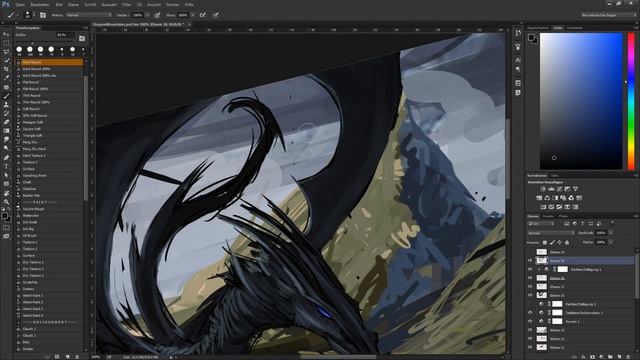
Task: Select the Eyedropper tool
Action: tap(6, 78)
